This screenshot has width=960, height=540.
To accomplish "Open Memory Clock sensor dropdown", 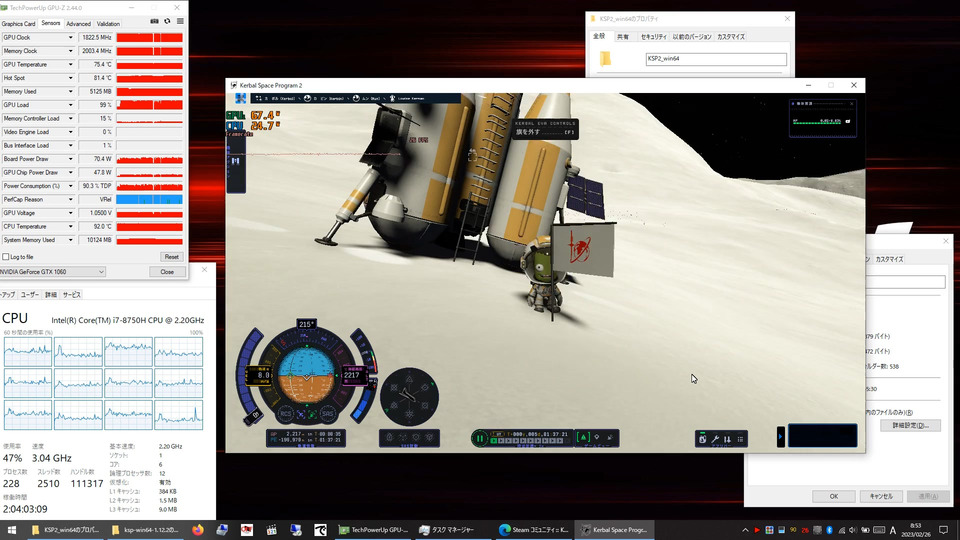I will [x=70, y=51].
